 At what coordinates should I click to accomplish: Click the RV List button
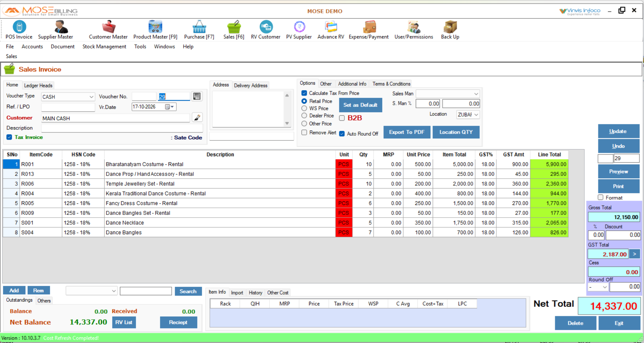(124, 322)
